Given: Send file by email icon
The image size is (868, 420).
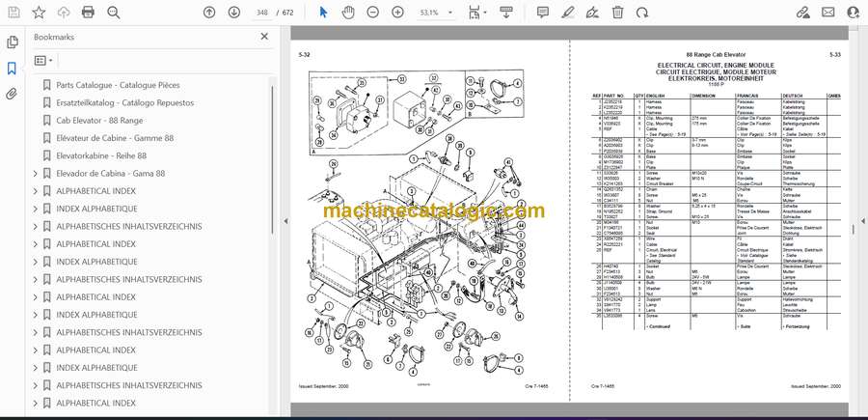Looking at the screenshot, I should [828, 13].
